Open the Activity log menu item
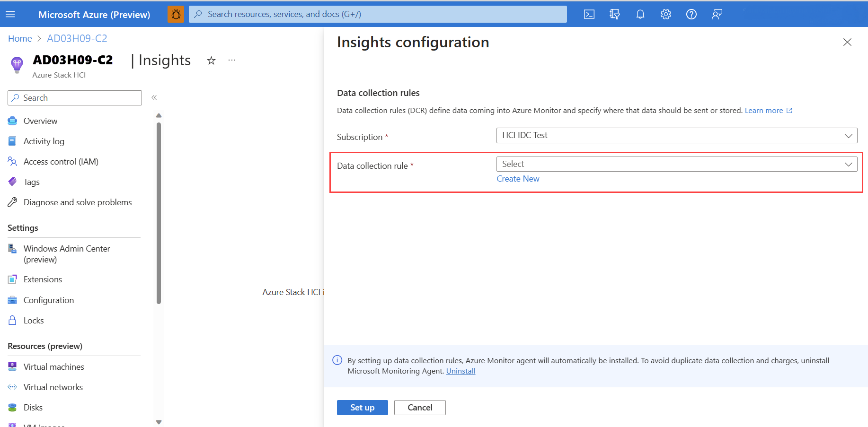 [x=44, y=141]
